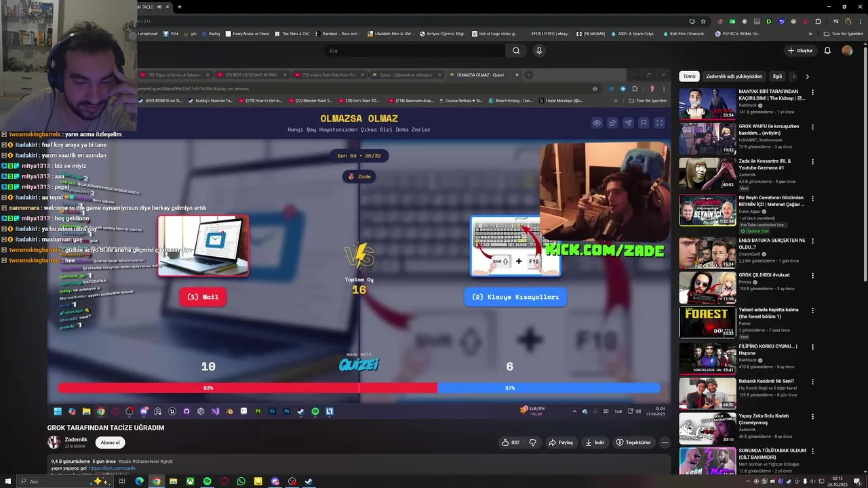Click the blue 37% vote bar
Viewport: 868px width, 488px height.
(x=549, y=388)
